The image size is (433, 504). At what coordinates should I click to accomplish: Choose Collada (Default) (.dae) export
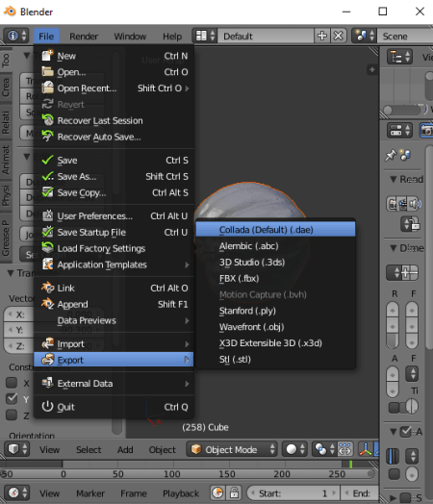pyautogui.click(x=276, y=230)
